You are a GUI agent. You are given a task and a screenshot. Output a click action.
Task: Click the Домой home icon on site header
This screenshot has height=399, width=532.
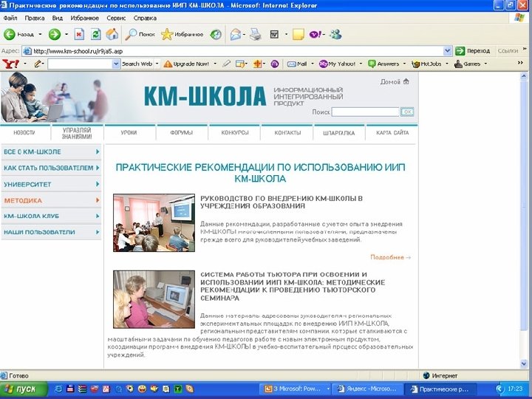406,81
